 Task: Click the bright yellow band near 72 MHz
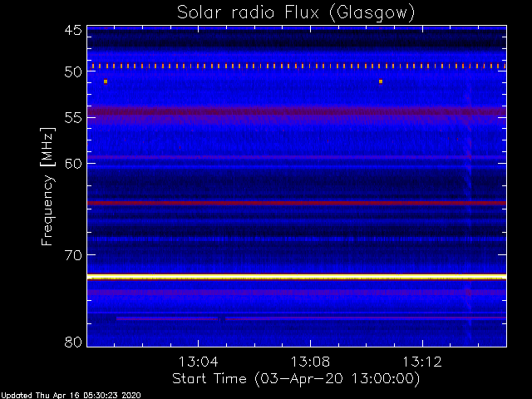pyautogui.click(x=297, y=277)
